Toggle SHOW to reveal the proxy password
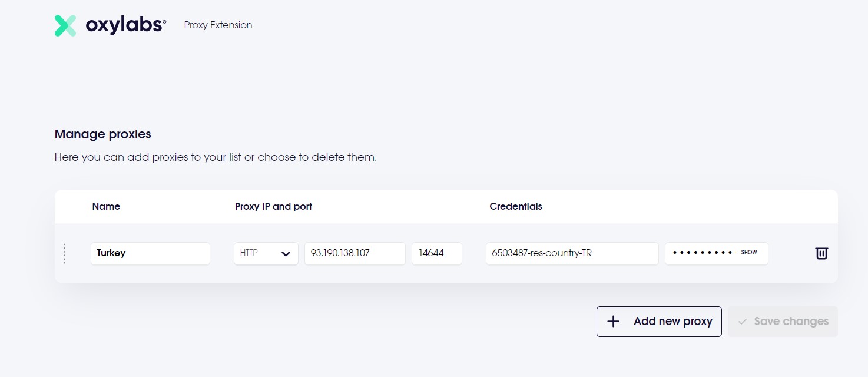868x377 pixels. pyautogui.click(x=749, y=253)
